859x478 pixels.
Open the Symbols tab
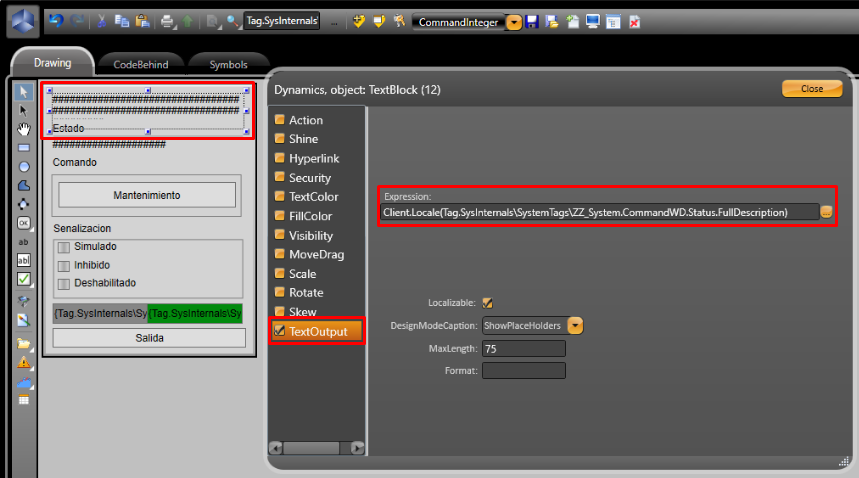point(228,64)
